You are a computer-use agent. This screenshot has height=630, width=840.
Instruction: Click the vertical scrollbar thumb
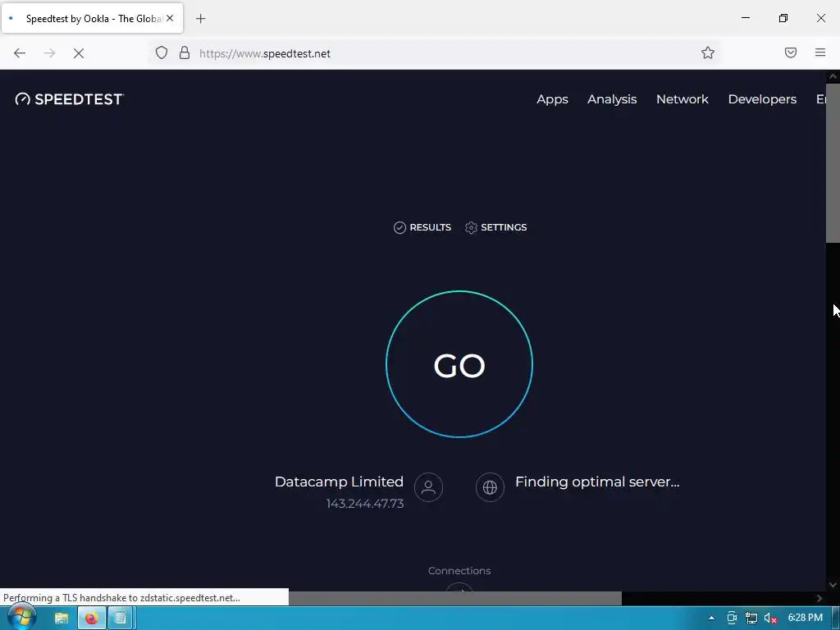[x=833, y=162]
